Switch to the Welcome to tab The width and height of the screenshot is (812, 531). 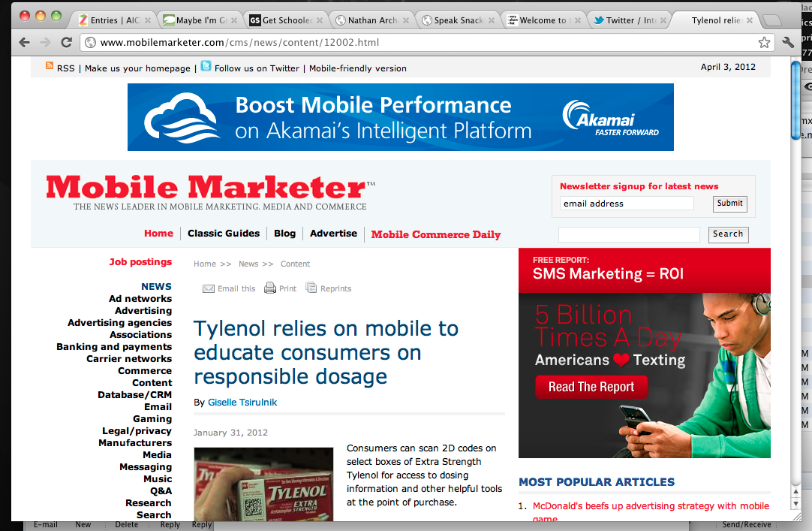click(x=544, y=20)
